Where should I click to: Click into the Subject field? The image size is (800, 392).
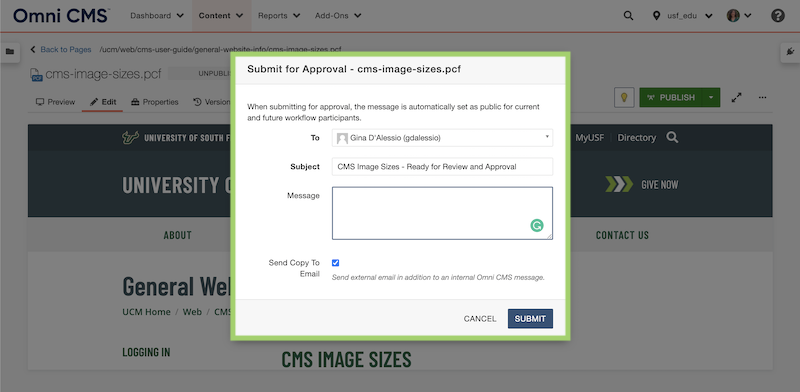coord(442,166)
